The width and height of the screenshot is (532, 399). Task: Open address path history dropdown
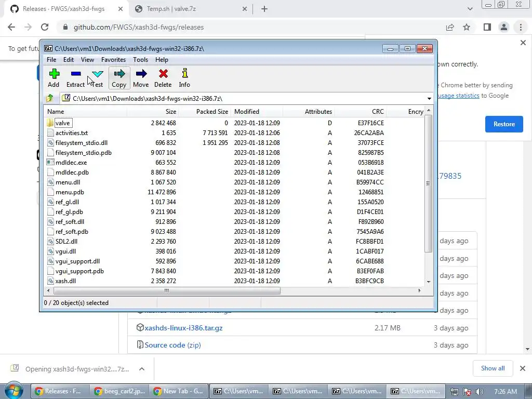click(x=429, y=98)
